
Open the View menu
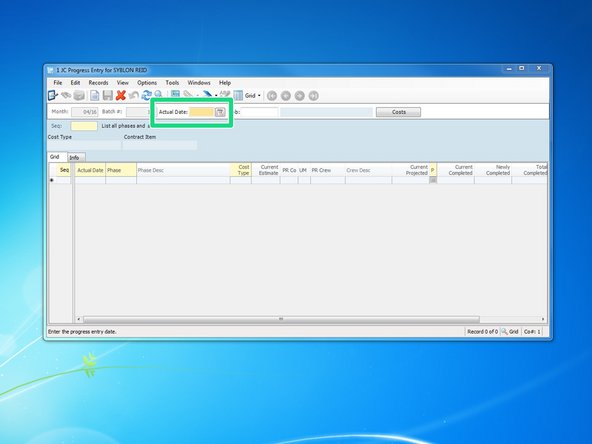[123, 83]
